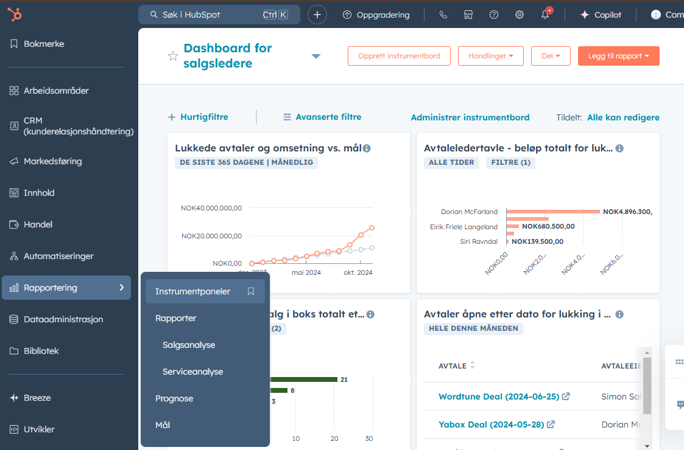Click the green bar labeled 21
The width and height of the screenshot is (684, 450).
pos(304,379)
